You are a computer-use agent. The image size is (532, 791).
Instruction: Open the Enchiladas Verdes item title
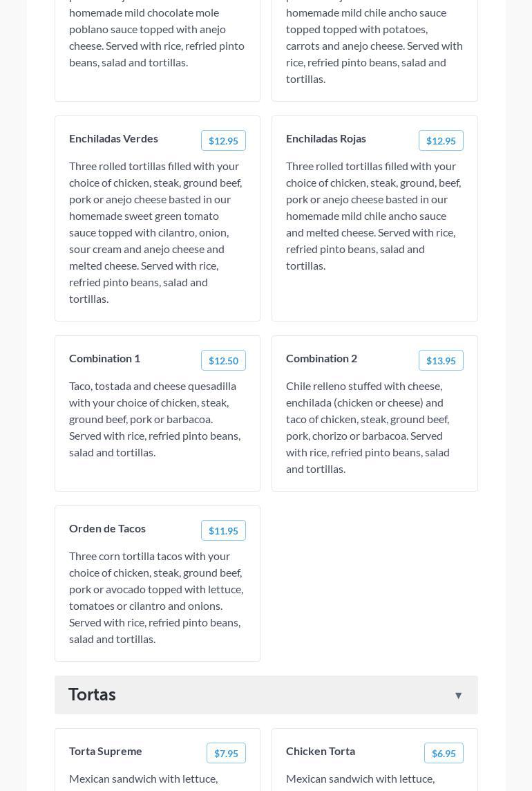[x=113, y=139]
